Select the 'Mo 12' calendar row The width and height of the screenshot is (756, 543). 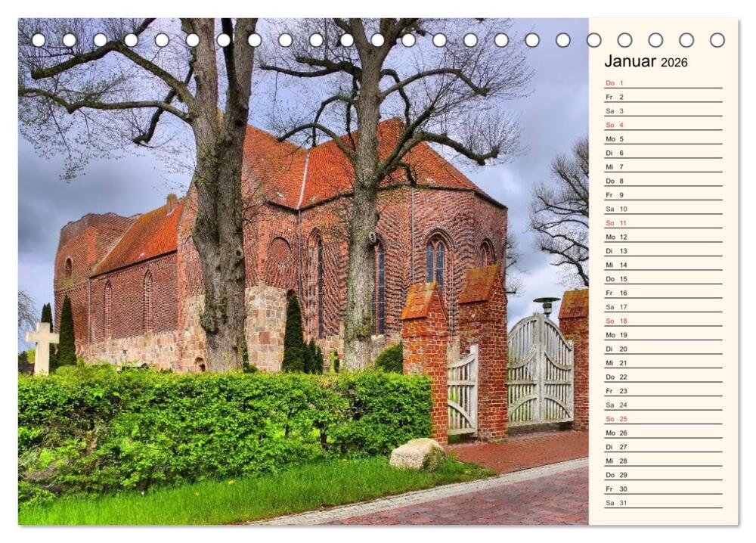[x=664, y=237]
